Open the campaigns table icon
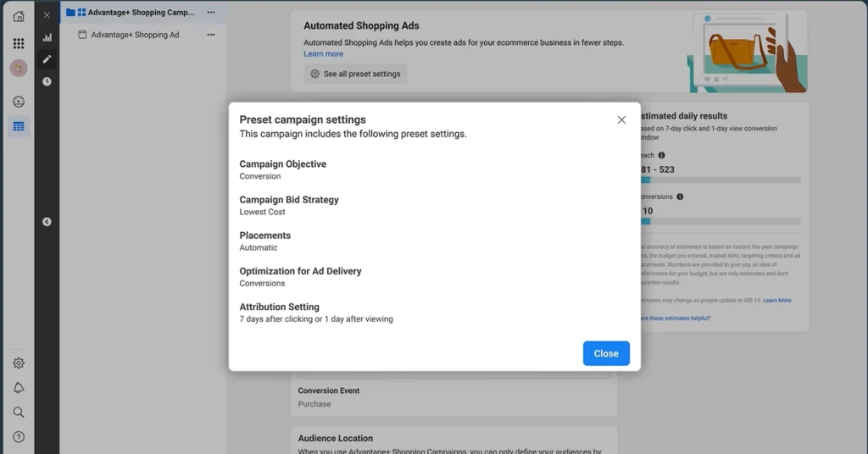 pos(19,127)
